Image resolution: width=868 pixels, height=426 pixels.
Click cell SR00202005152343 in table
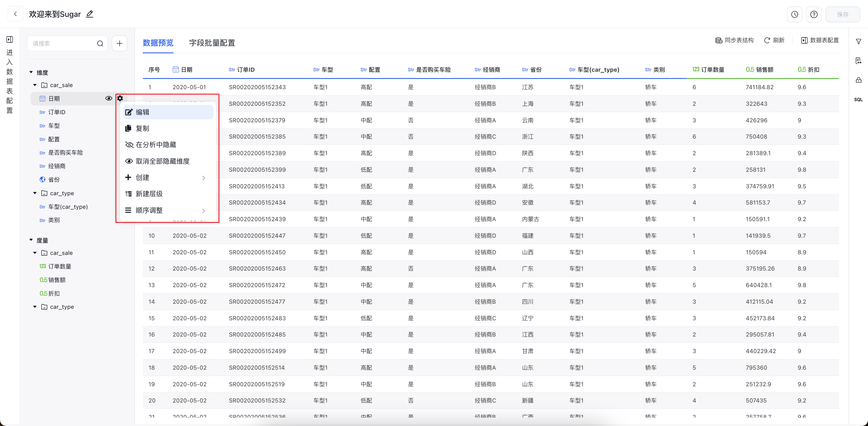257,87
